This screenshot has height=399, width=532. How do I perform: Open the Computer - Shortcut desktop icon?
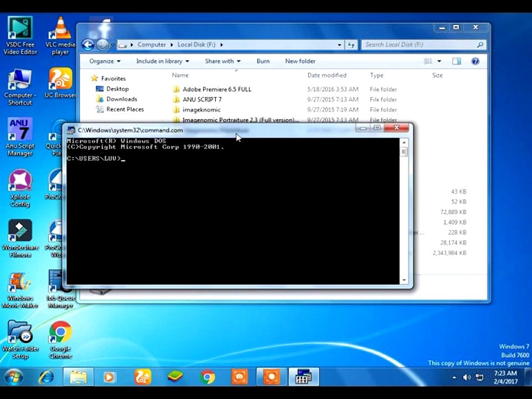pos(20,87)
